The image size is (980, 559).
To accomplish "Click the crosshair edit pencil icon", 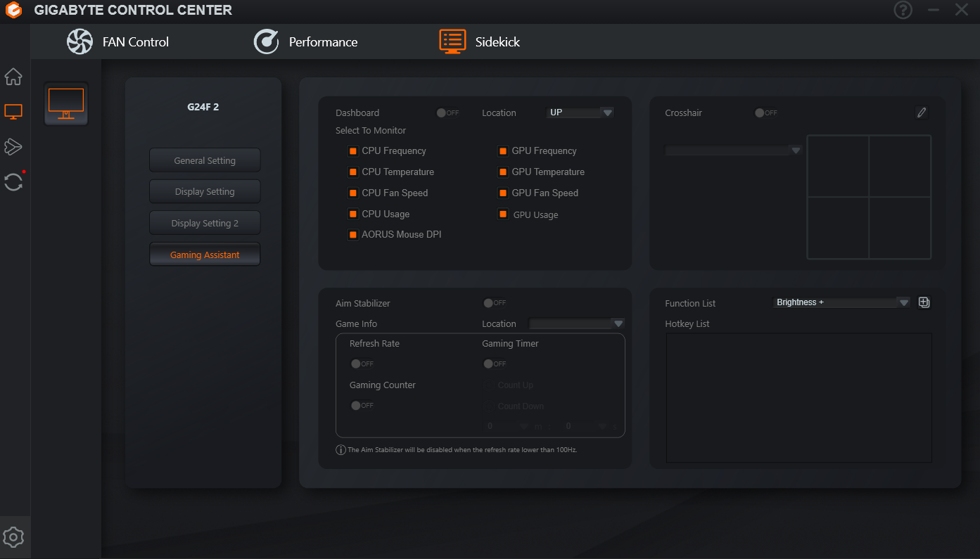I will [922, 113].
